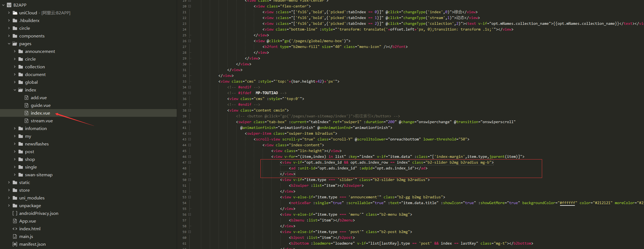The height and width of the screenshot is (249, 644).
Task: Open stream.vue in the editor
Action: point(42,121)
